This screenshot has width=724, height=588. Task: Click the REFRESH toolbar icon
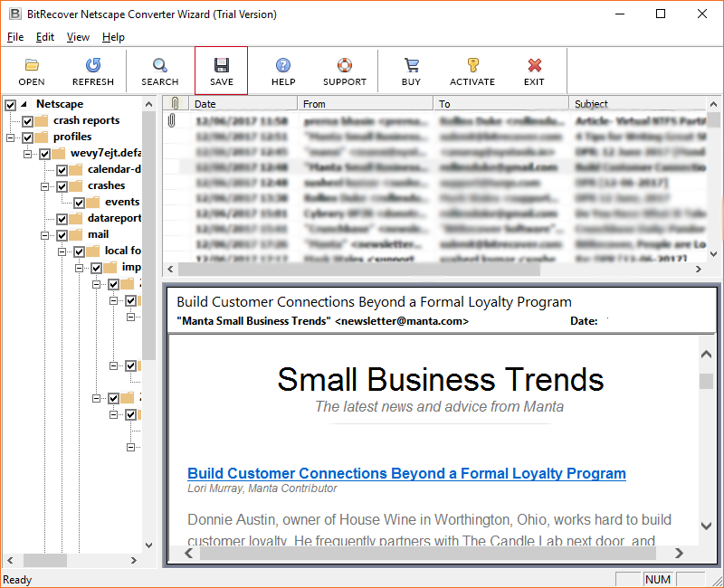[x=93, y=65]
